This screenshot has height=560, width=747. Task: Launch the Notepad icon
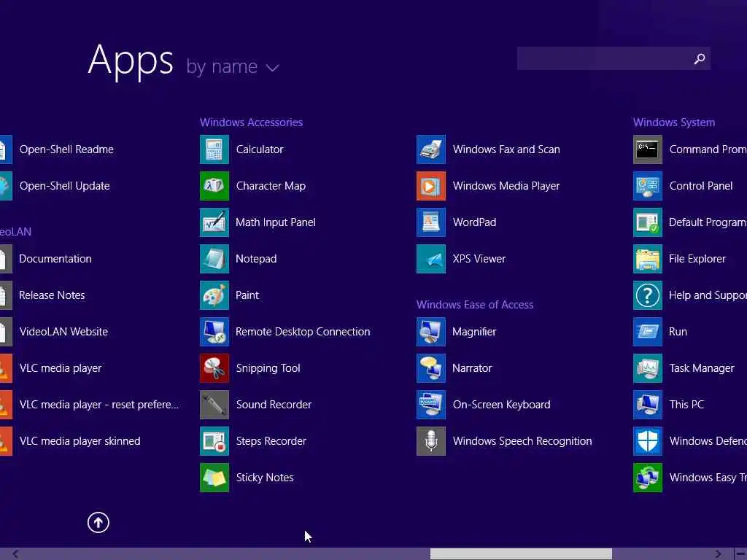point(214,259)
